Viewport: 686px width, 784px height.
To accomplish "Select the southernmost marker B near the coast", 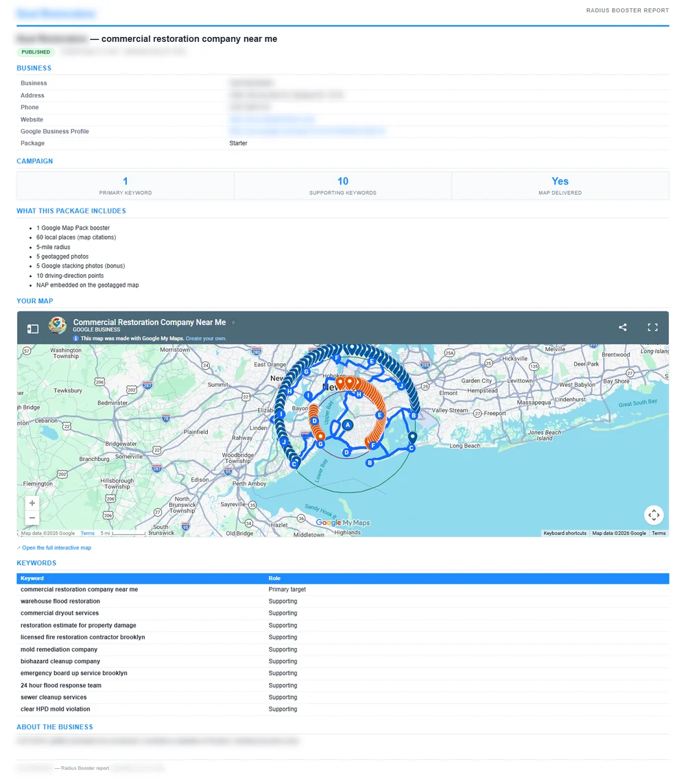I will [x=370, y=463].
